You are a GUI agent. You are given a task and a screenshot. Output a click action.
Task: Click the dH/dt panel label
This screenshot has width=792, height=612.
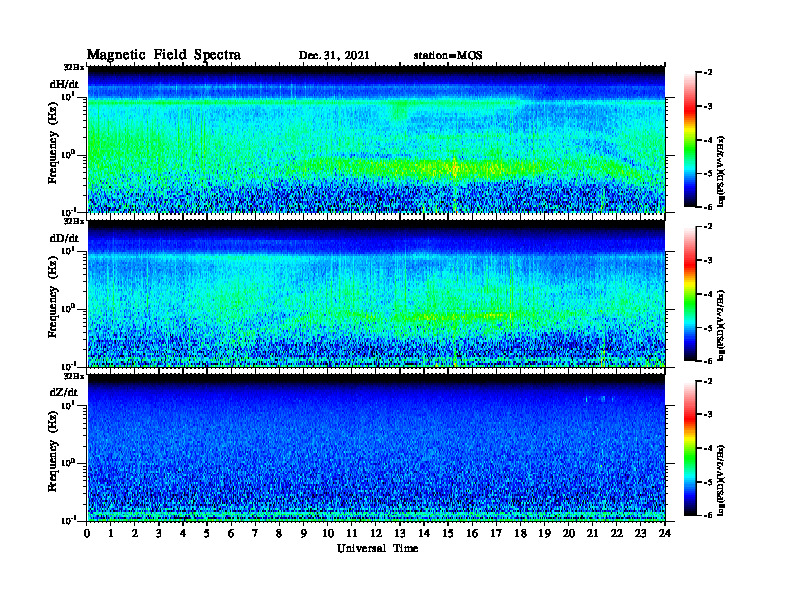[x=64, y=84]
